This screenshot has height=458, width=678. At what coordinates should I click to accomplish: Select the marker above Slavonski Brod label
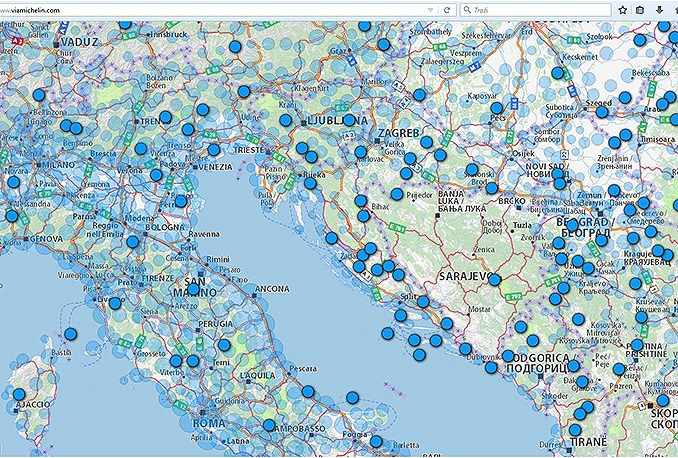[x=472, y=169]
